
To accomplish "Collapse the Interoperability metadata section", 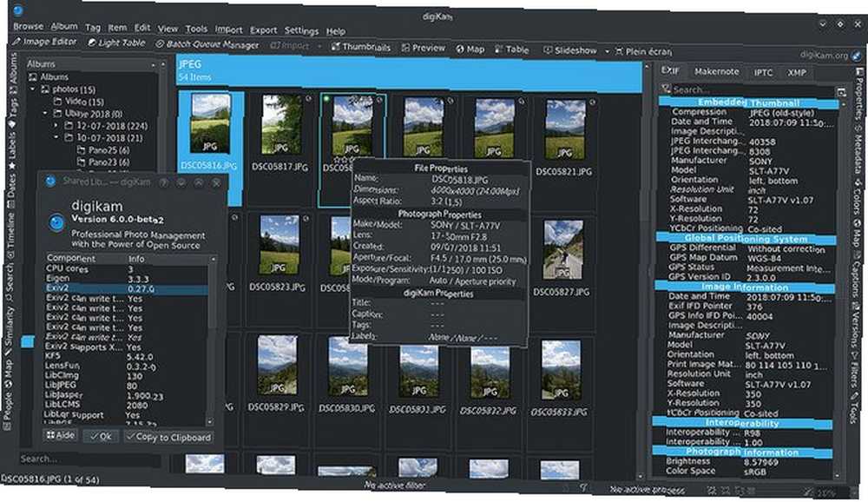I will click(742, 423).
